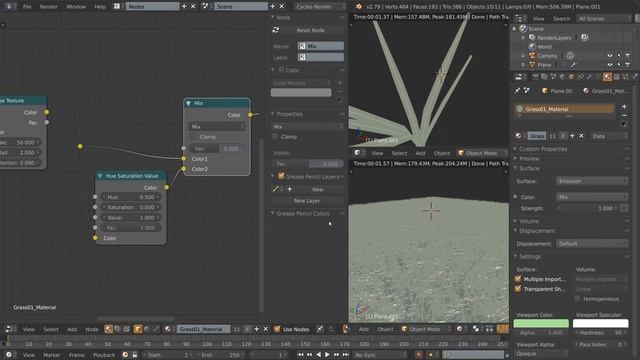The width and height of the screenshot is (640, 360).
Task: Open the node editor Node menu
Action: [x=92, y=329]
